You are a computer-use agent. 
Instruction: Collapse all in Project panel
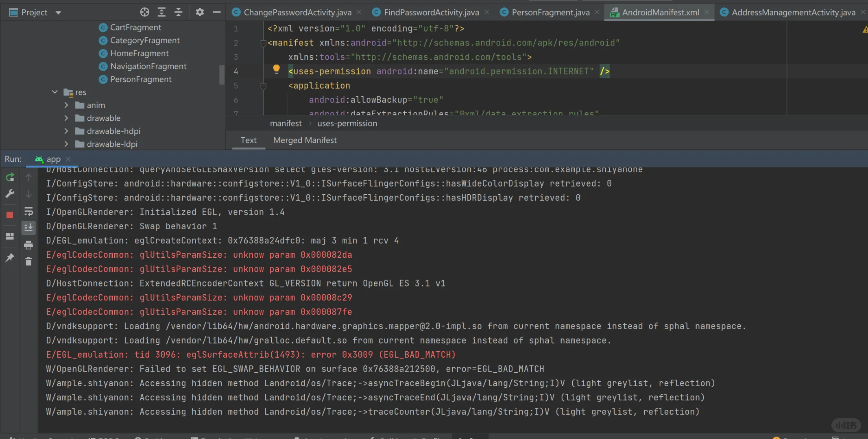tap(178, 12)
